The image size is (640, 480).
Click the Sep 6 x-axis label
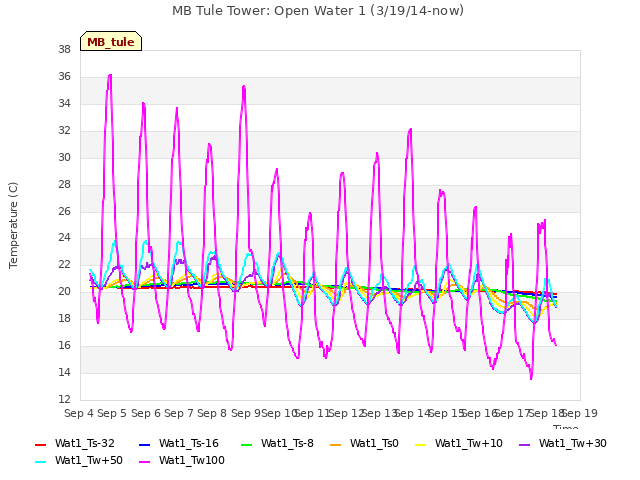pos(146,413)
